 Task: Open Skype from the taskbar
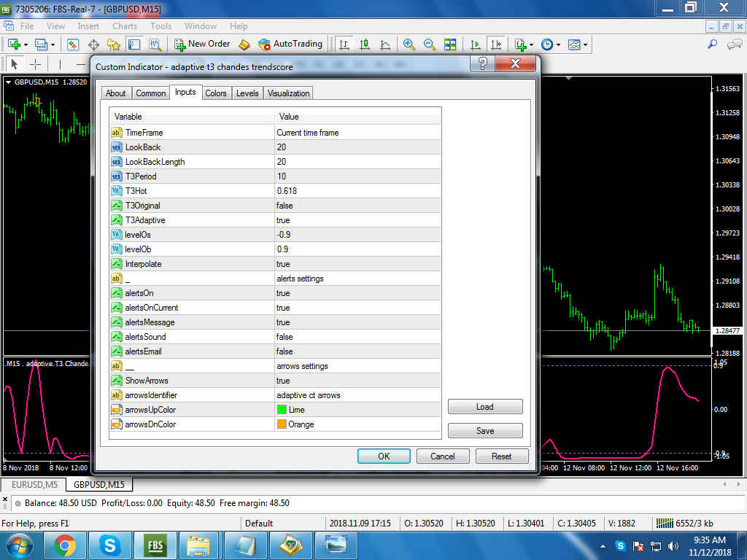(109, 545)
